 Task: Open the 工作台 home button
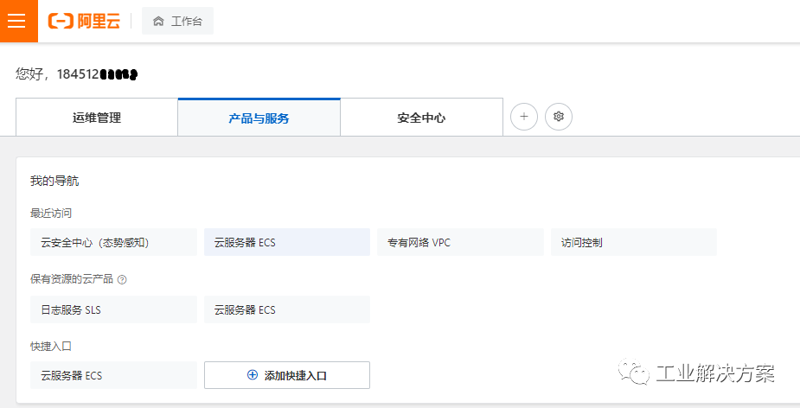click(178, 21)
